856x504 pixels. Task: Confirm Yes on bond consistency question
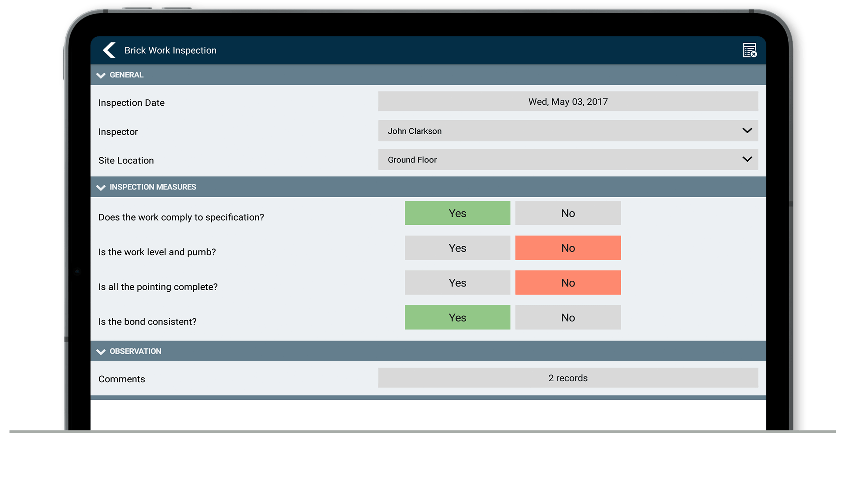pos(457,317)
